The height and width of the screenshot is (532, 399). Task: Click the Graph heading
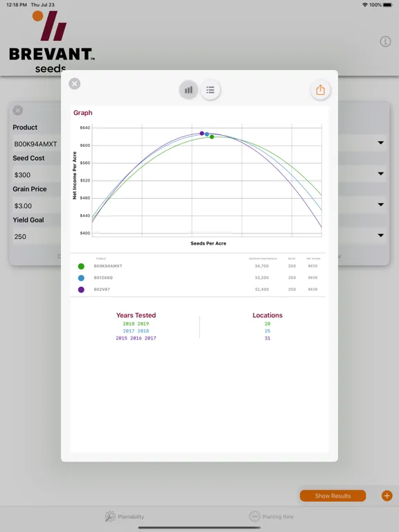pyautogui.click(x=83, y=113)
